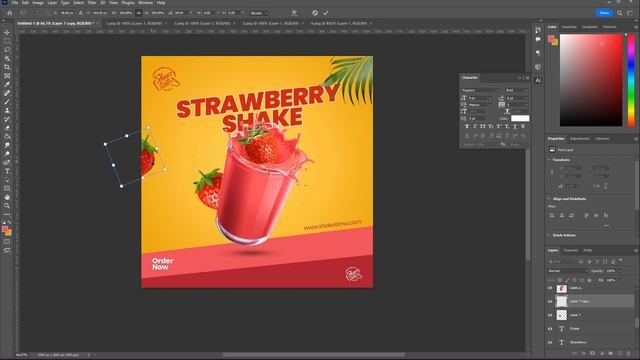This screenshot has height=360, width=640.
Task: Open the interpolation dropdown in options bar
Action: pos(259,13)
